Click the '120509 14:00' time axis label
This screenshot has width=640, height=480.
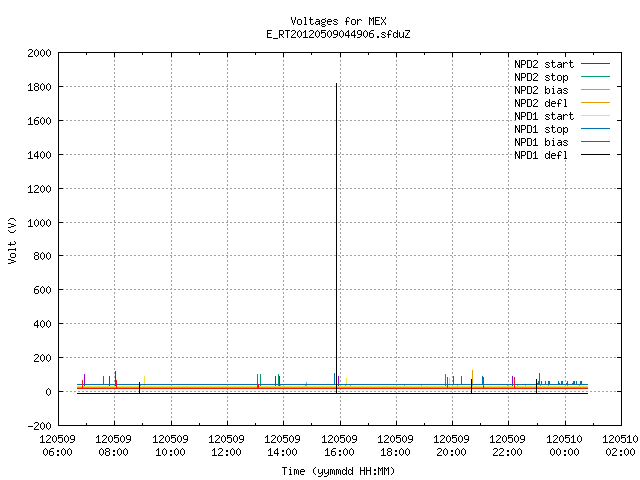(282, 446)
